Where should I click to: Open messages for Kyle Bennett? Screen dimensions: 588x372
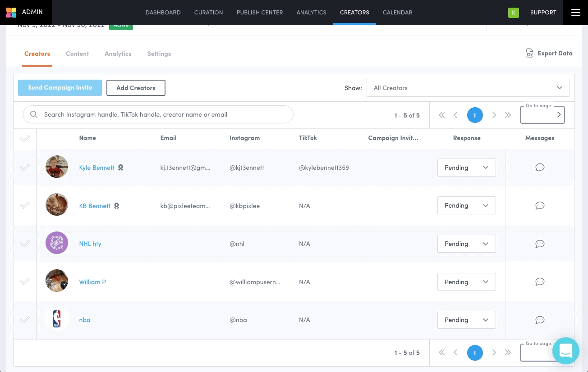click(539, 168)
